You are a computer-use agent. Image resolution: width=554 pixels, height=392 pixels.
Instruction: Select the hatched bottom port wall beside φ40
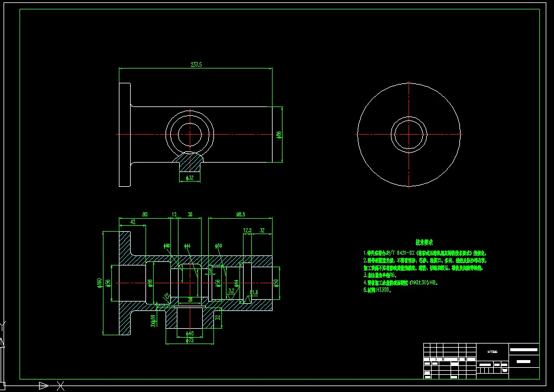[171, 318]
